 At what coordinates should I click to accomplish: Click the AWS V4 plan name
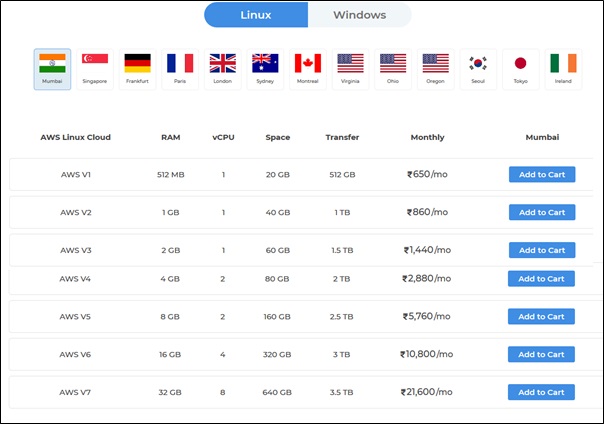[75, 279]
